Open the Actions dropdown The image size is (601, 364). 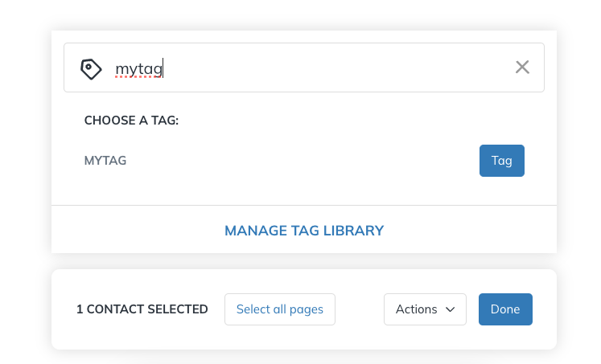point(425,309)
